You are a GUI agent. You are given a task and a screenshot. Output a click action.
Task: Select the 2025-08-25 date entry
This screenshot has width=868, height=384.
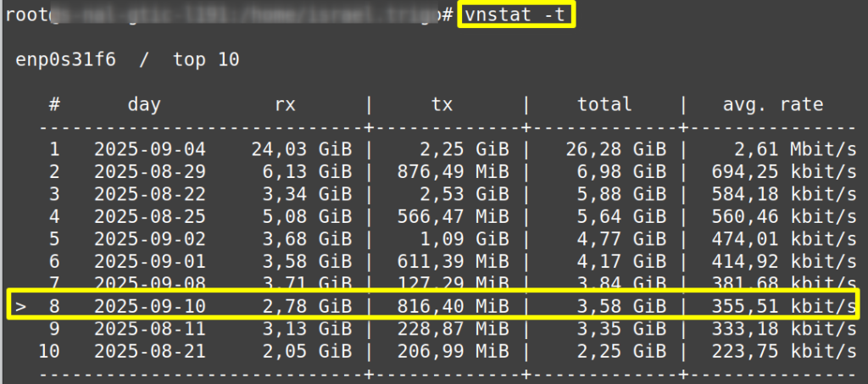150,216
